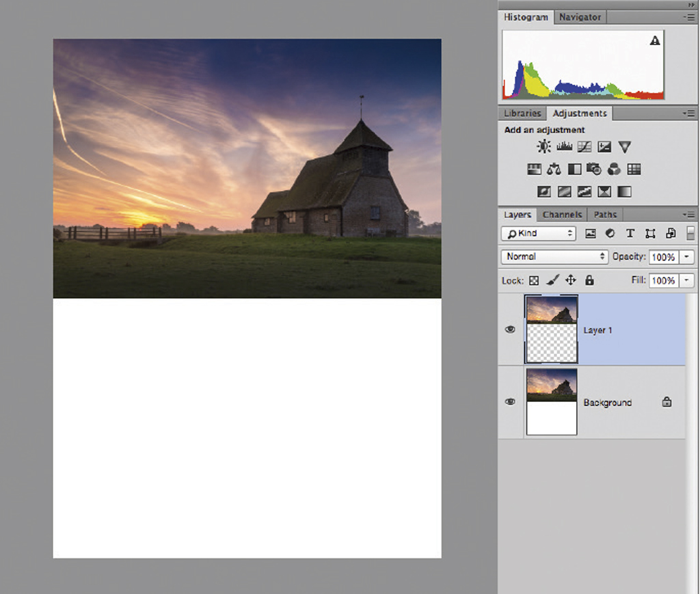Collapse the panel dock with double arrows

692,5
